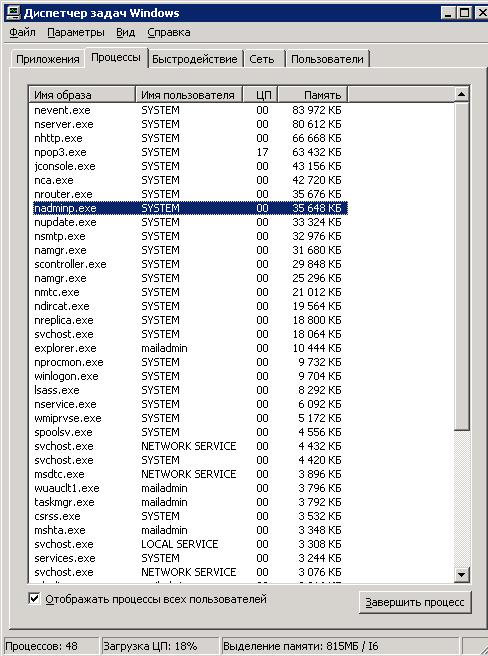Select the spoolsv.exe process row
The image size is (488, 656).
pos(190,432)
